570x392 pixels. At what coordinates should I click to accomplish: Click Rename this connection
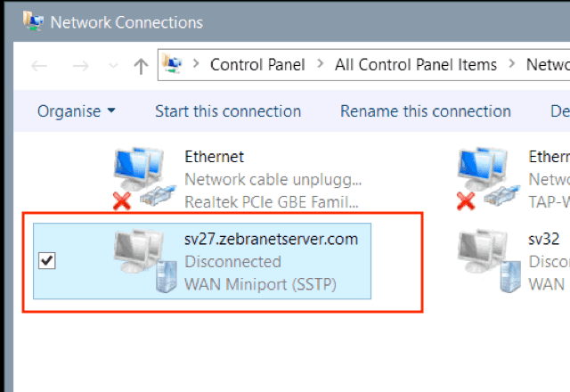pos(425,111)
